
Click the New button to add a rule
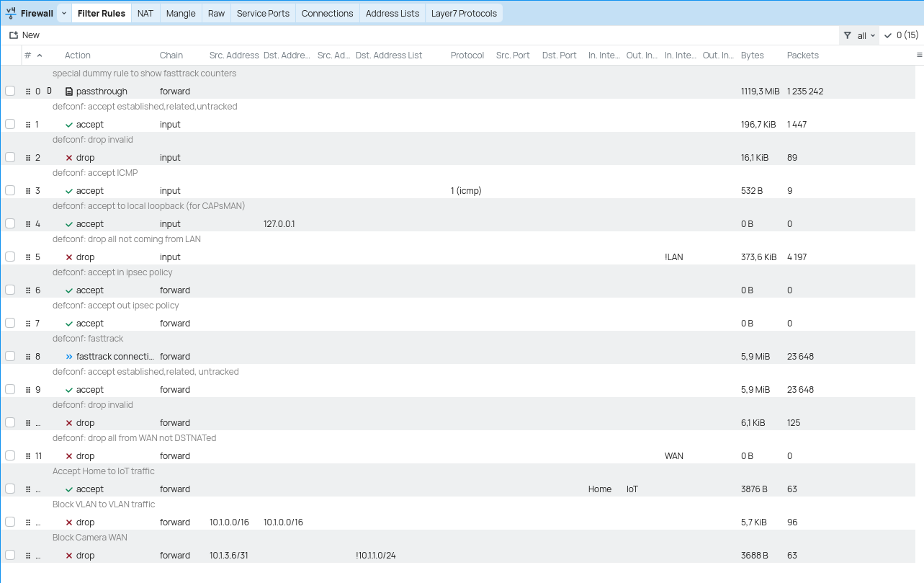pos(24,34)
